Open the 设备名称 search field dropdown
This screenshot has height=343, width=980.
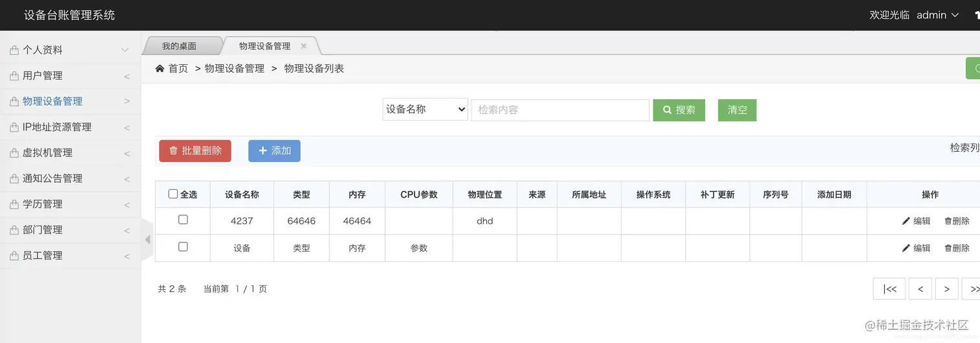coord(425,110)
